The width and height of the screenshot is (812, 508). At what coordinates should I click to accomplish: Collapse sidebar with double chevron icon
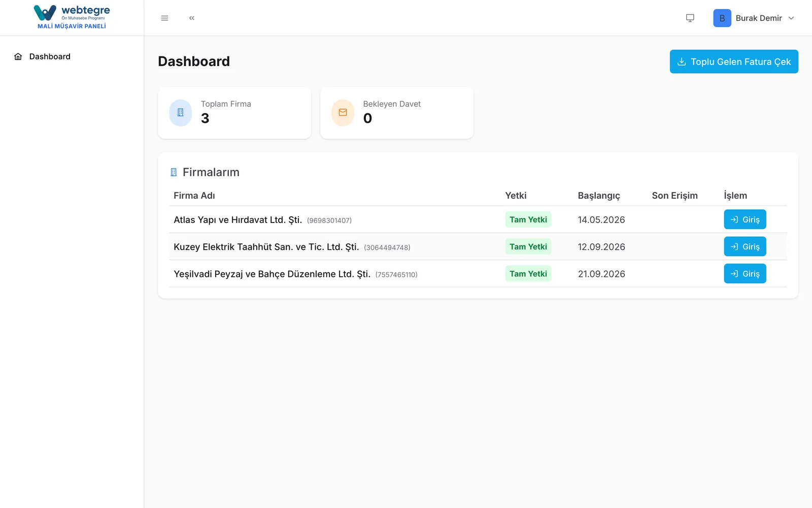coord(192,18)
